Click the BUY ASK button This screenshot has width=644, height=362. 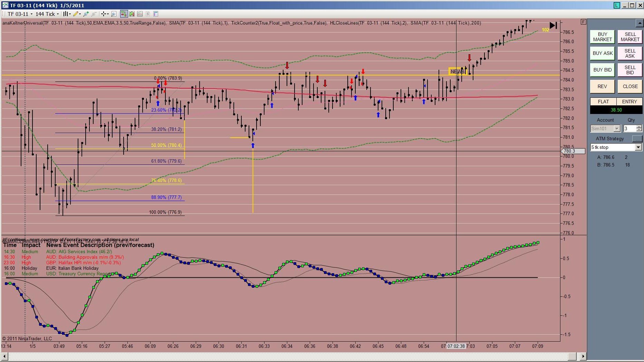[x=602, y=53]
